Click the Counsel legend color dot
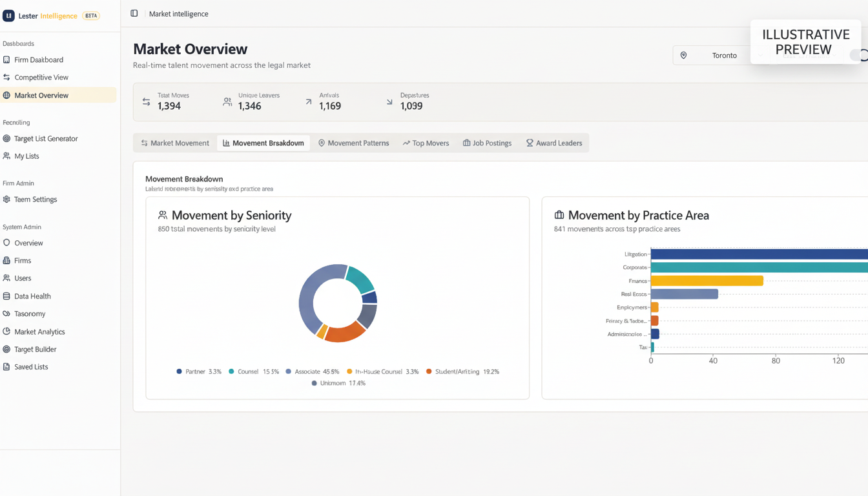The image size is (868, 496). point(231,371)
